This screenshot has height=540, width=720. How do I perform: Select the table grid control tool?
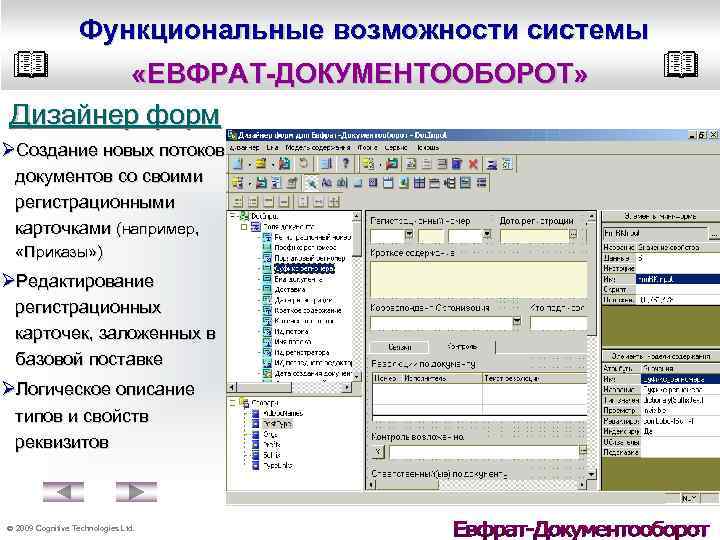419,183
